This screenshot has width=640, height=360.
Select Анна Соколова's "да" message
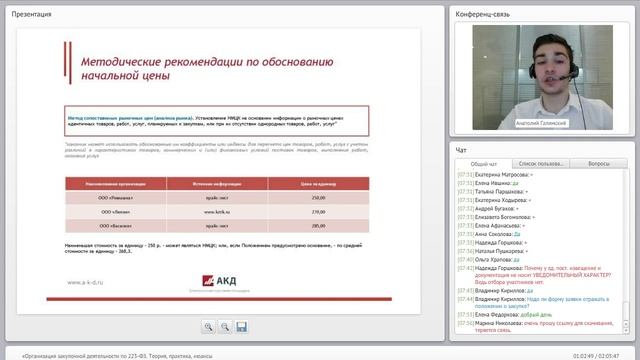click(489, 234)
